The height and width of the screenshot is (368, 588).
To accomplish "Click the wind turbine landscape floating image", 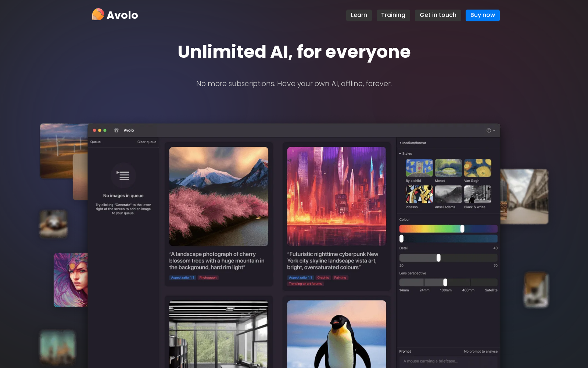I will [x=64, y=151].
